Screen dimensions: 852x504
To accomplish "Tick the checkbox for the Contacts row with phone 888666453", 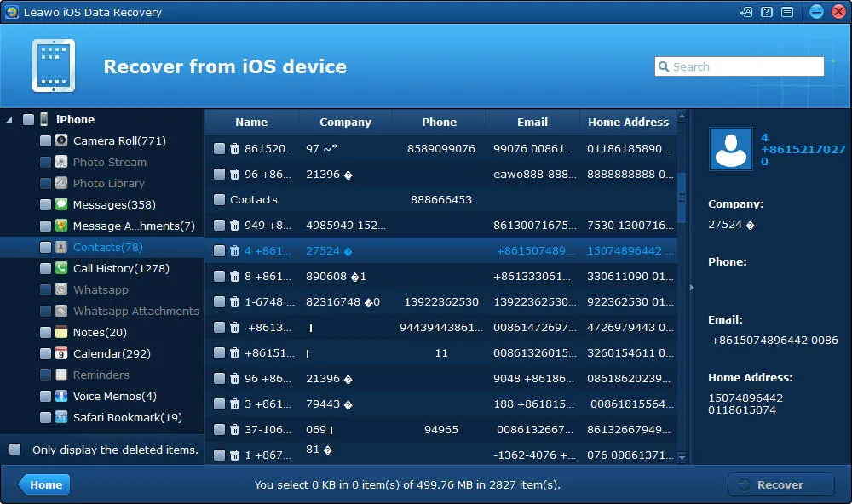I will pos(219,200).
